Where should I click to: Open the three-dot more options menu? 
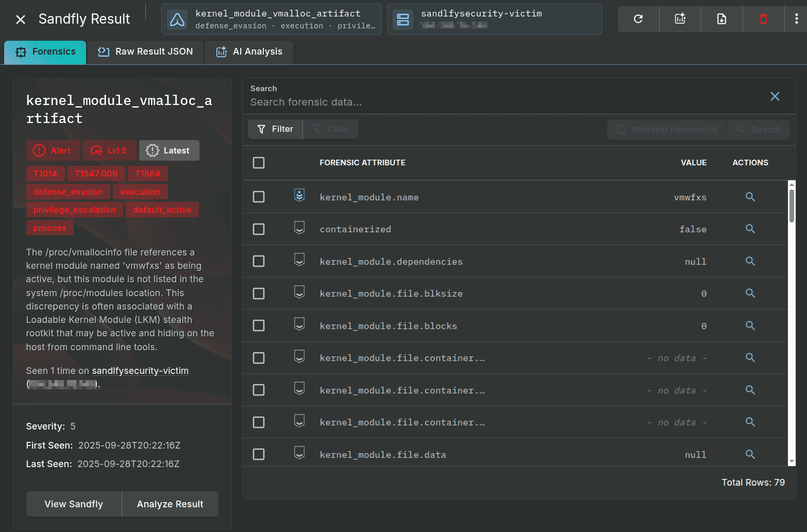[x=796, y=19]
